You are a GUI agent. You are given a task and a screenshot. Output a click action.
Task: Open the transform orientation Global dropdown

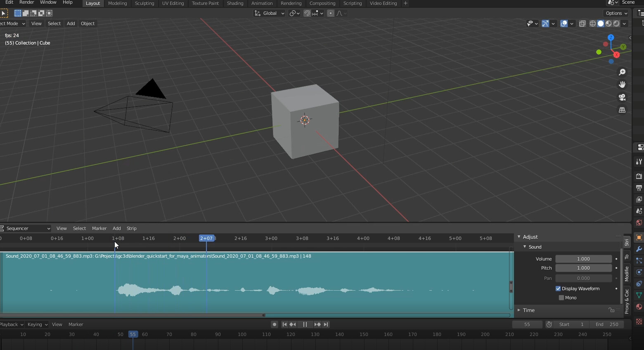[x=269, y=13]
